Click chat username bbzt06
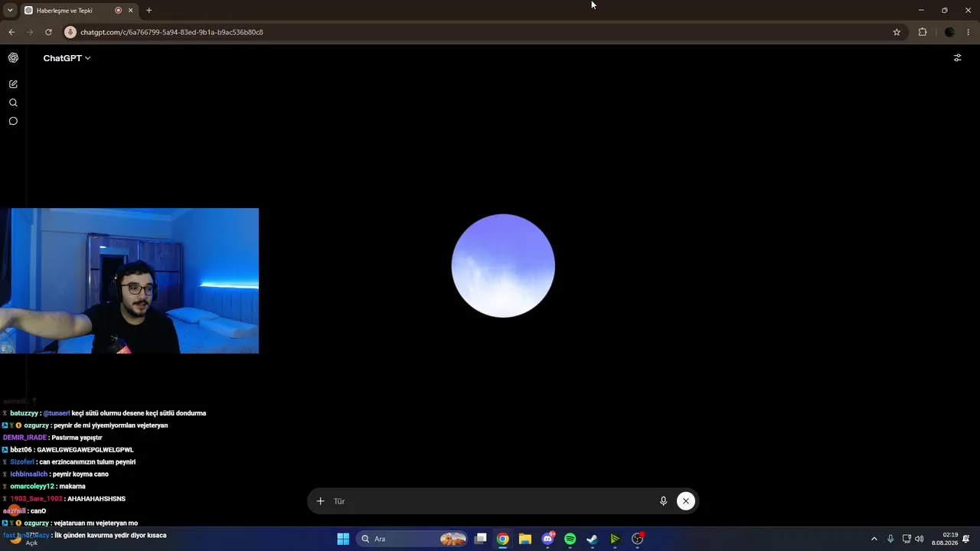This screenshot has height=551, width=980. pyautogui.click(x=21, y=450)
